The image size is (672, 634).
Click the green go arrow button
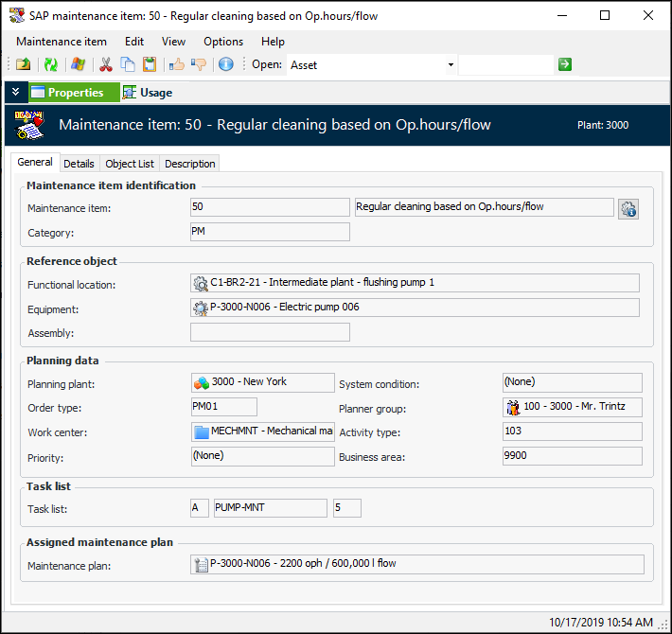[565, 64]
